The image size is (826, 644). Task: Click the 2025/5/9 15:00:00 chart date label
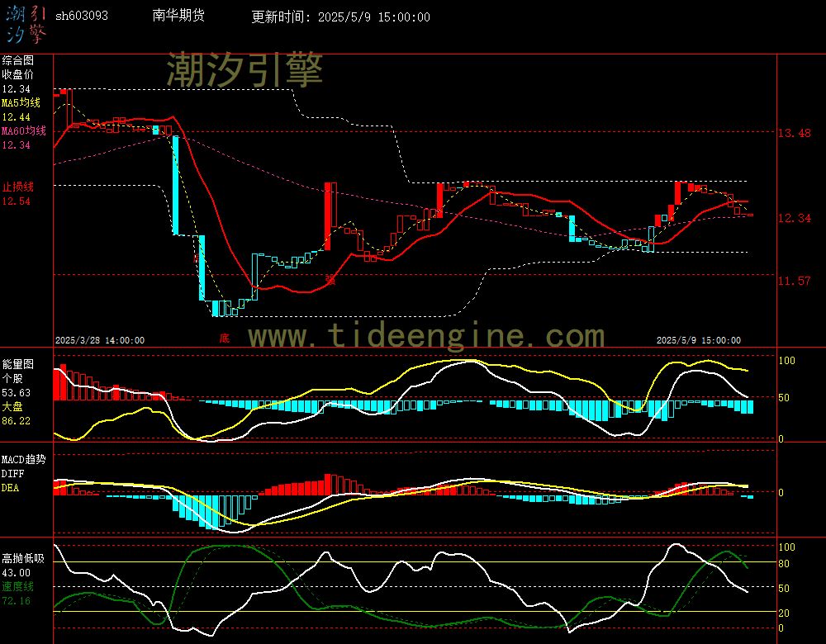[x=699, y=340]
